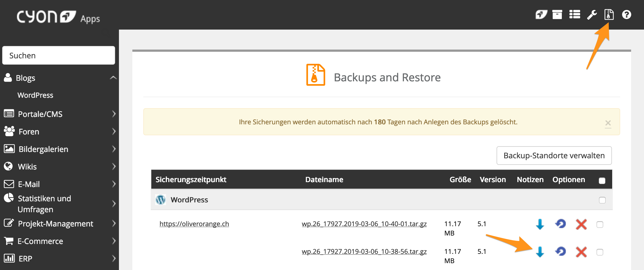Expand the ERP category

point(114,258)
